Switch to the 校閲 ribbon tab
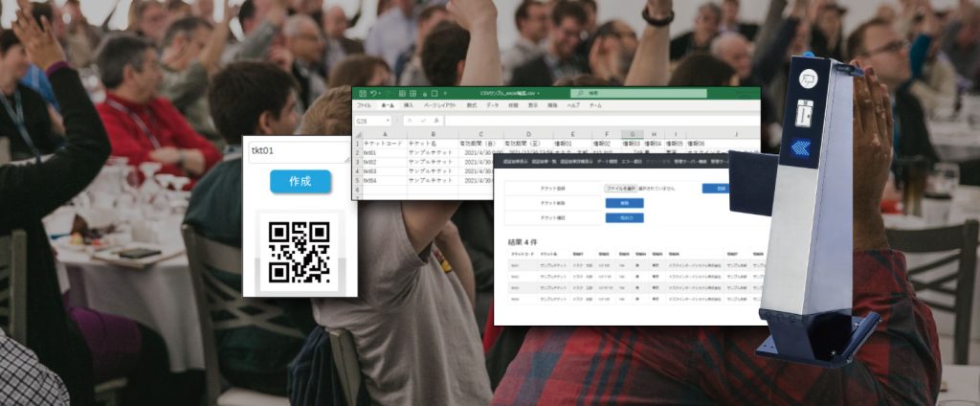Viewport: 980px width, 406px height. 513,105
